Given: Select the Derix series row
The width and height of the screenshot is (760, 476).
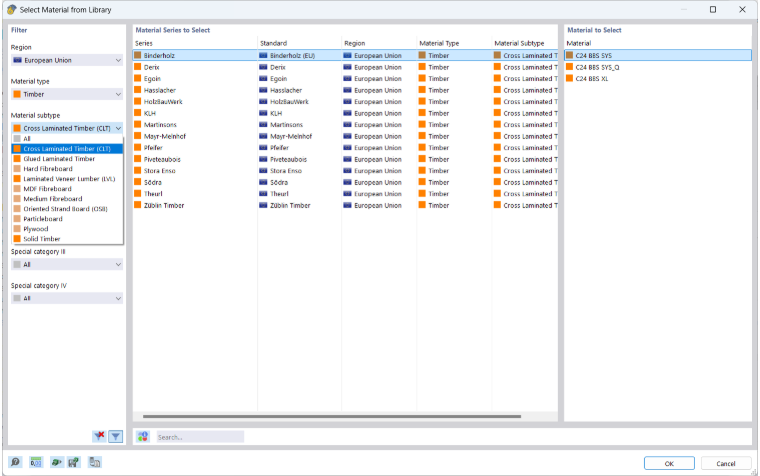Looking at the screenshot, I should click(345, 67).
